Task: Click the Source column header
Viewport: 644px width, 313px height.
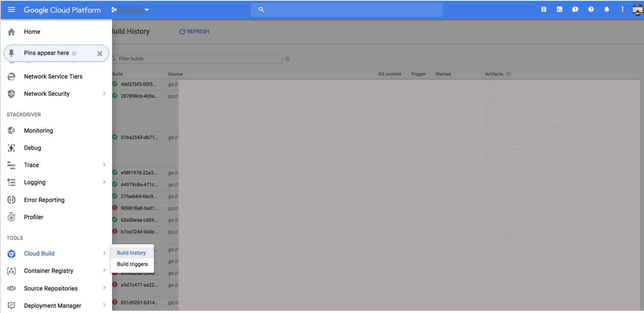Action: pos(175,74)
